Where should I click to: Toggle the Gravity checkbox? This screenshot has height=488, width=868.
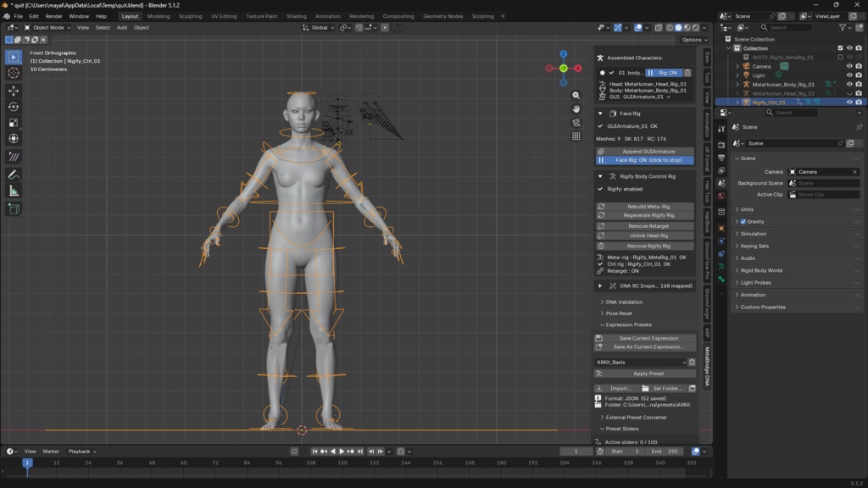coord(743,222)
